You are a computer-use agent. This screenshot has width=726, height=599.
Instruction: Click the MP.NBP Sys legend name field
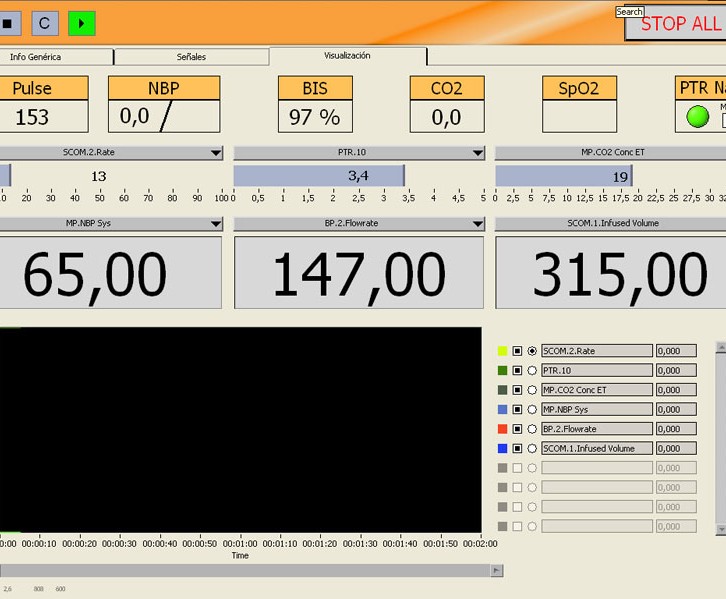(597, 409)
